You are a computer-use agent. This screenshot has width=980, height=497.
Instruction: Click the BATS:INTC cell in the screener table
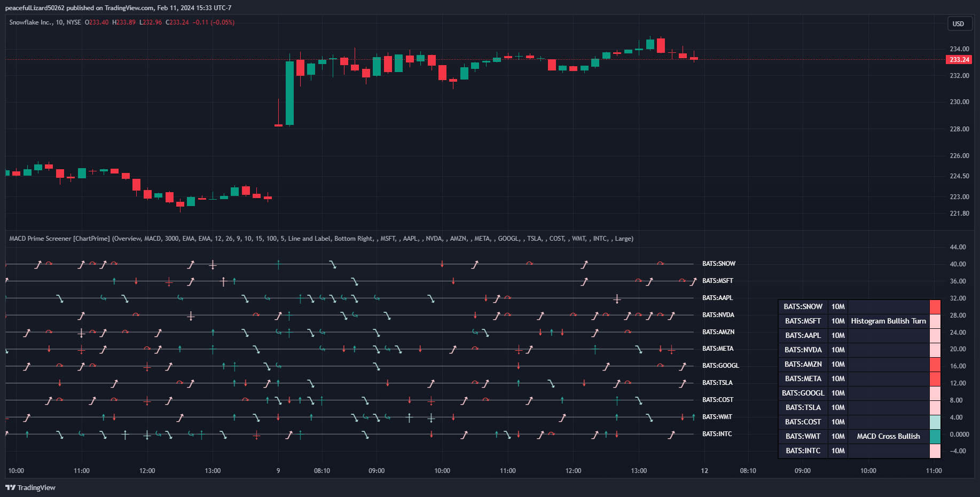(x=803, y=451)
